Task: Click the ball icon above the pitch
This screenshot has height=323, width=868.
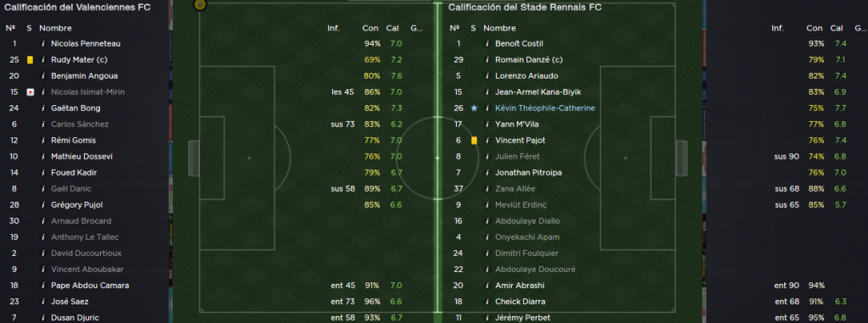Action: point(200,5)
